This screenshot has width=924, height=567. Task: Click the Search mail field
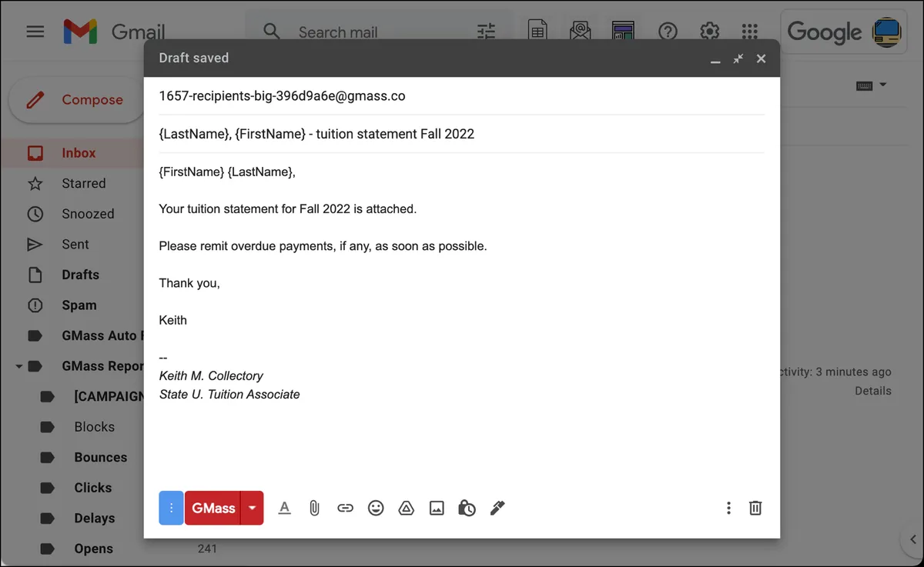[339, 32]
